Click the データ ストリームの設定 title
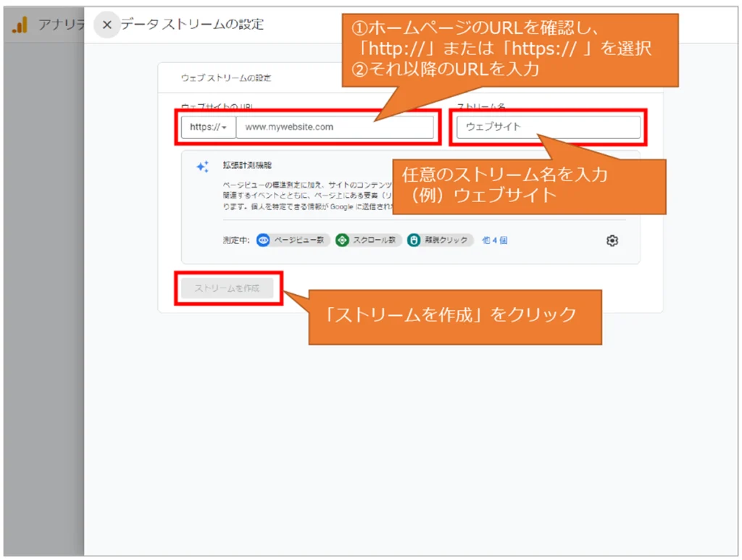742x560 pixels. (192, 25)
